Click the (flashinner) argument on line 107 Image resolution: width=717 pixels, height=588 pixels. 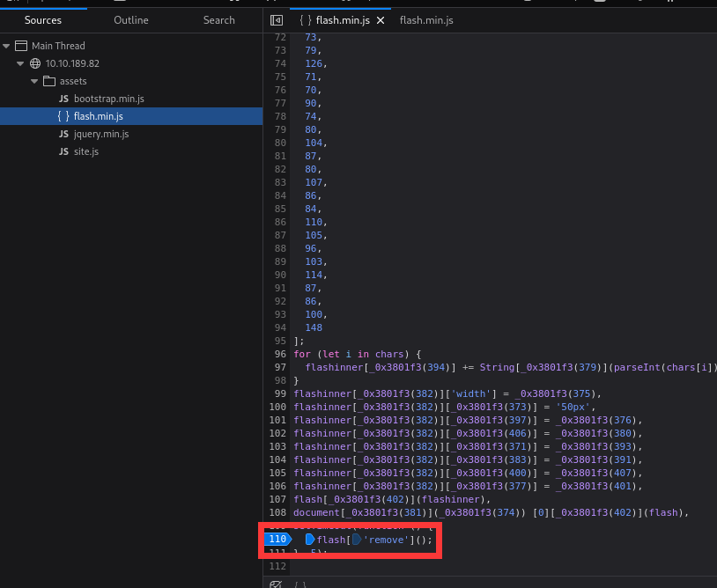[x=450, y=499]
